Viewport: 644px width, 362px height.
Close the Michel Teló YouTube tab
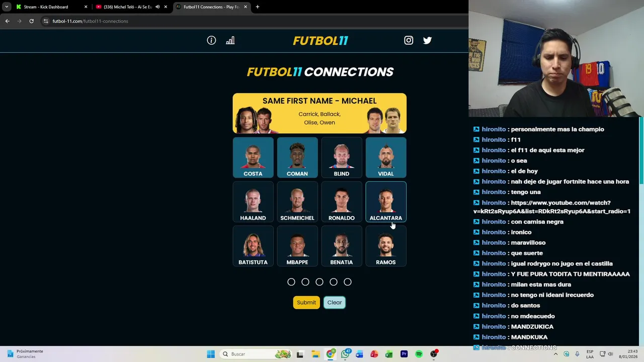click(x=166, y=7)
